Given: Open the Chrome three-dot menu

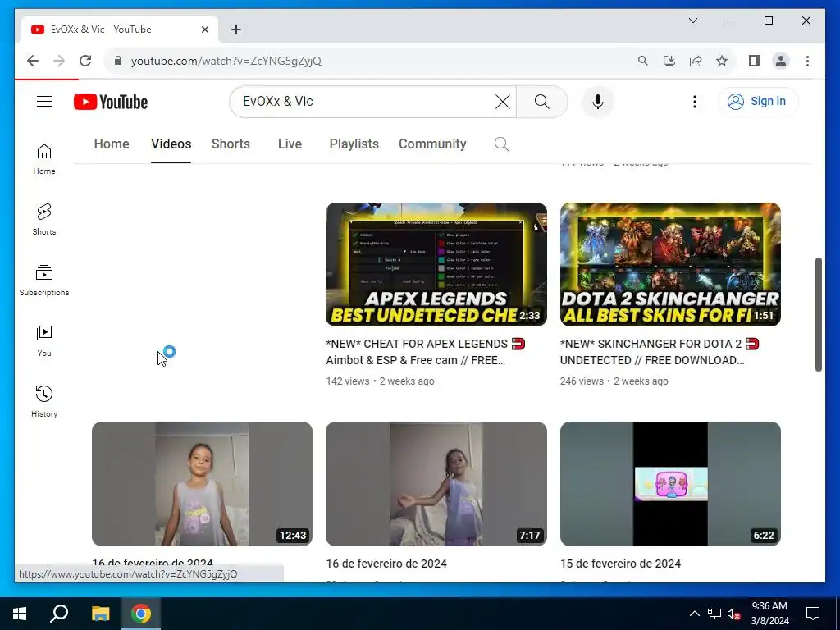Looking at the screenshot, I should tap(807, 61).
